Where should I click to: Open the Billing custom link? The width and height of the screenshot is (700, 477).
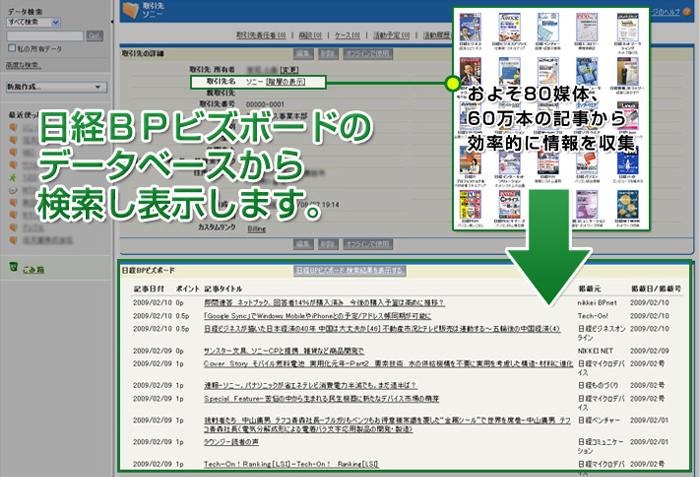click(257, 229)
